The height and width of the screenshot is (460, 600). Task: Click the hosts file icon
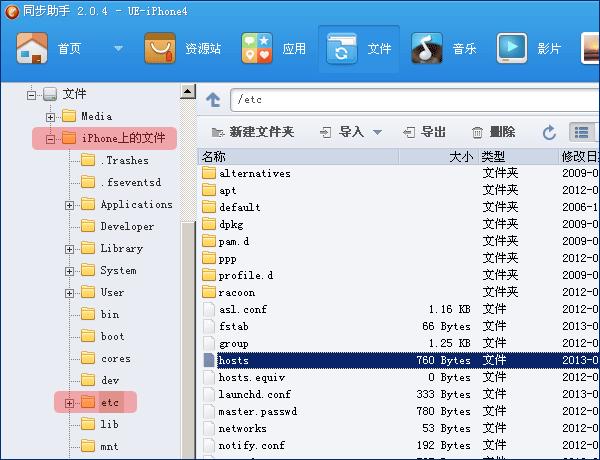click(x=209, y=360)
